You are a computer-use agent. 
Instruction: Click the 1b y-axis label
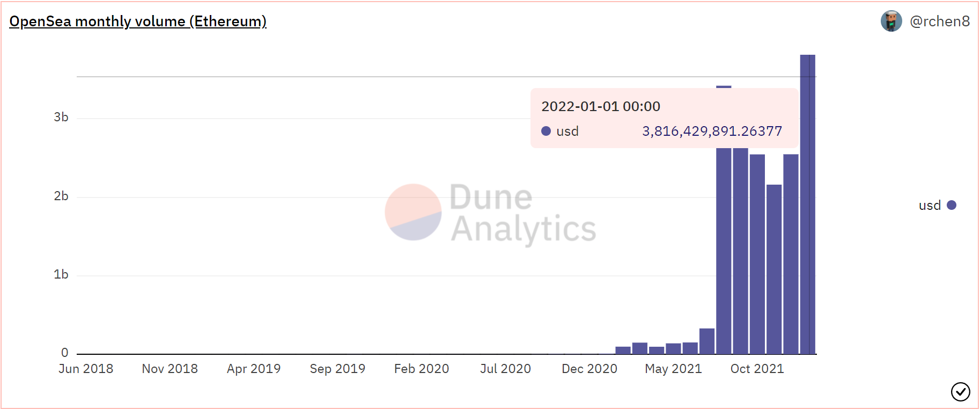[x=61, y=274]
